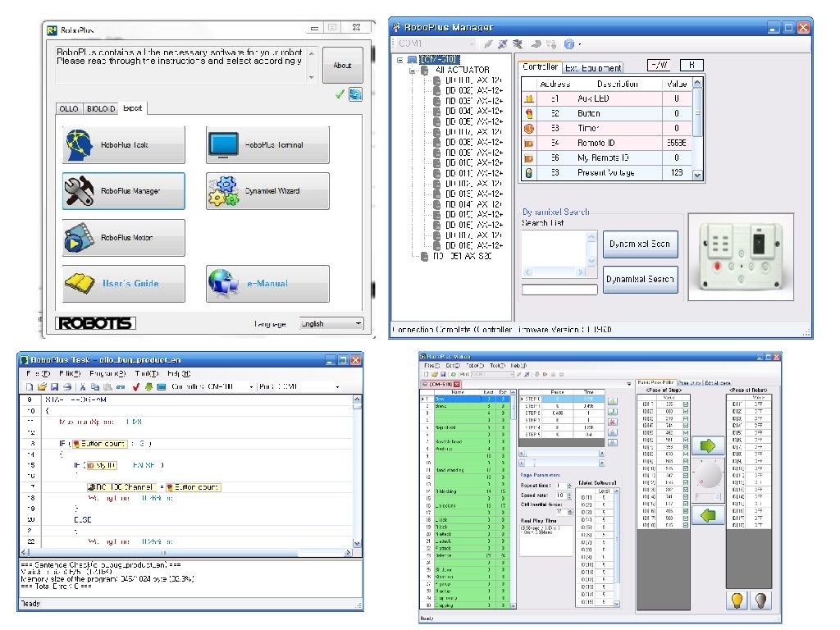Click the Copy icon in RoboPlus Task toolbar
This screenshot has width=840, height=630.
[x=95, y=387]
